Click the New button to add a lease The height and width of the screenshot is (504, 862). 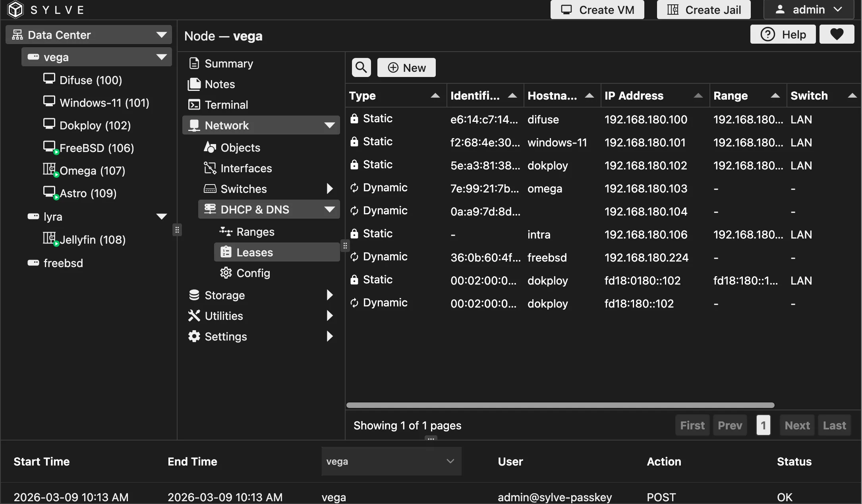click(x=406, y=67)
